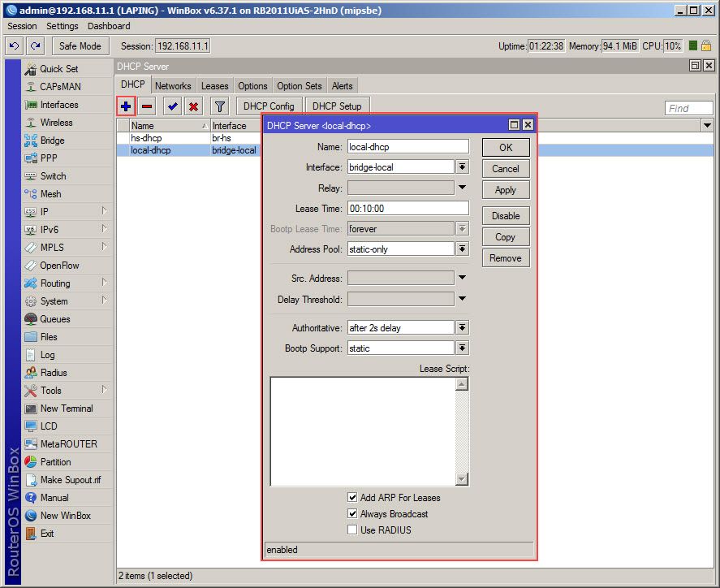Click the red X disable icon
Image resolution: width=720 pixels, height=588 pixels.
(193, 106)
